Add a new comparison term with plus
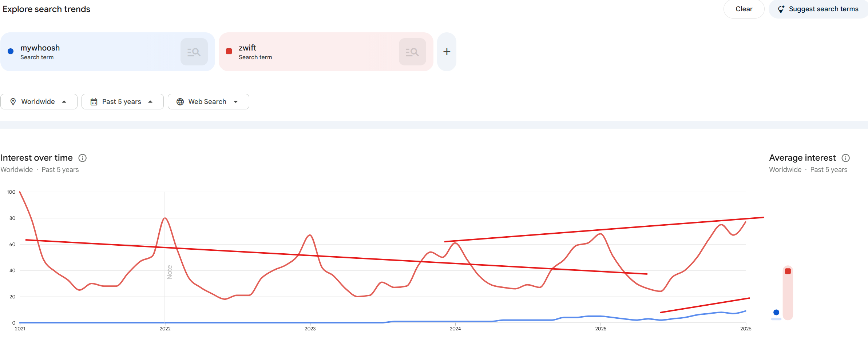Screen dimensions: 868x338 click(x=447, y=52)
